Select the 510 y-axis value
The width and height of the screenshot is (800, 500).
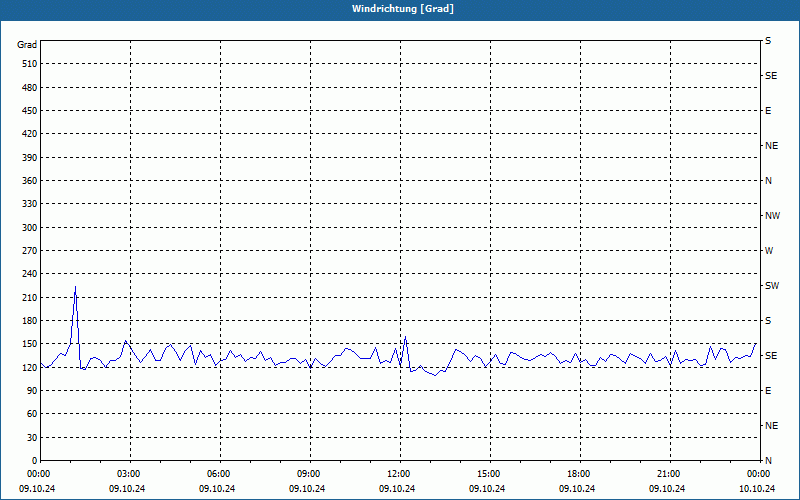coord(30,64)
